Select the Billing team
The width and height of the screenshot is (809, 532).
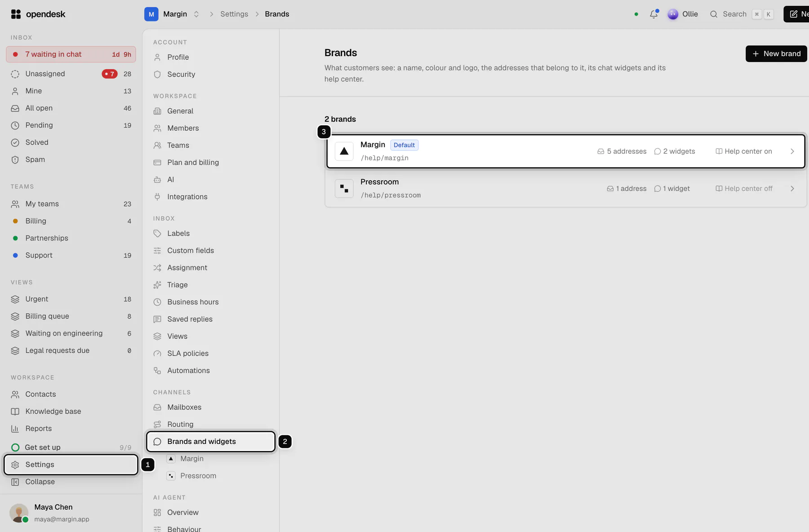[x=71, y=221]
